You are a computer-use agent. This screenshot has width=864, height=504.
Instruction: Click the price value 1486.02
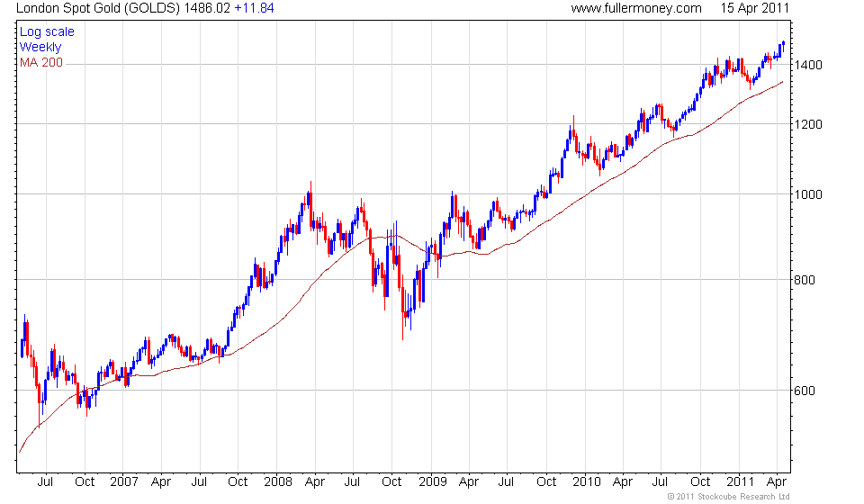207,8
